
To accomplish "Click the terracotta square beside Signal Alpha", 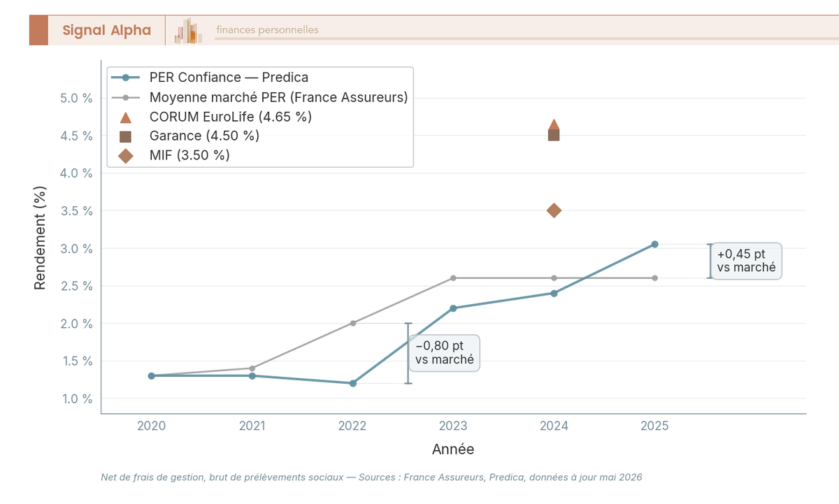I will 38,30.
